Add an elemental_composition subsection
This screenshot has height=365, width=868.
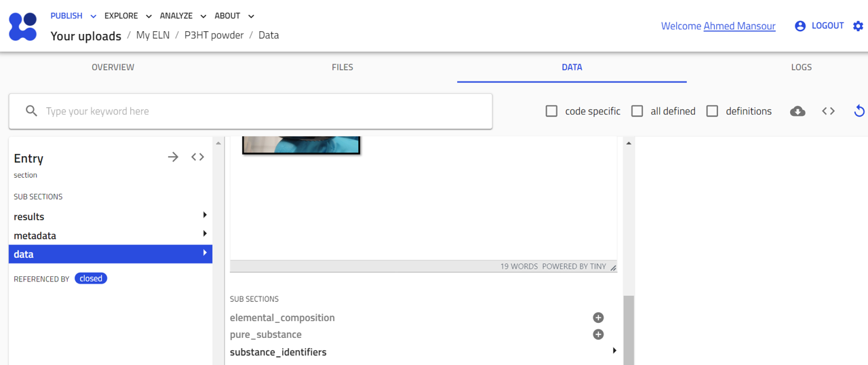coord(598,318)
